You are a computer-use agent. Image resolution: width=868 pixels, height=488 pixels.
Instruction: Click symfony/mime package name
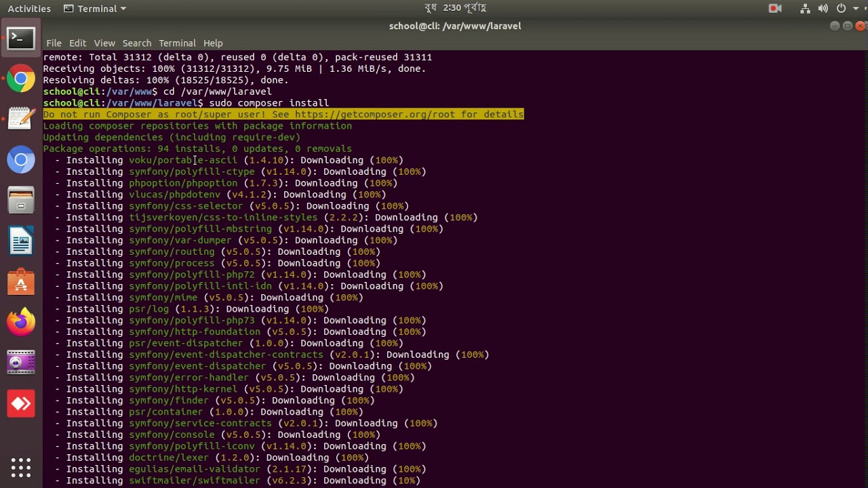163,298
